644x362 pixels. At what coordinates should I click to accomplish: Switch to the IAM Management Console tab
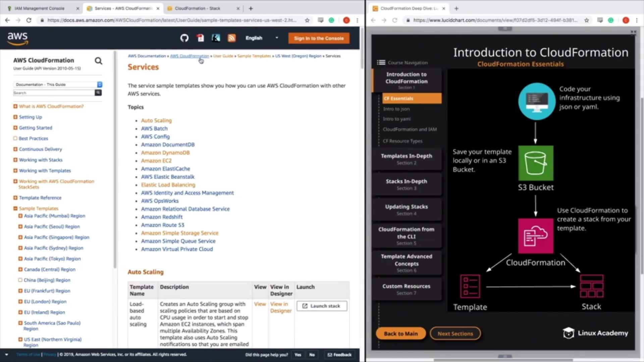pyautogui.click(x=39, y=8)
